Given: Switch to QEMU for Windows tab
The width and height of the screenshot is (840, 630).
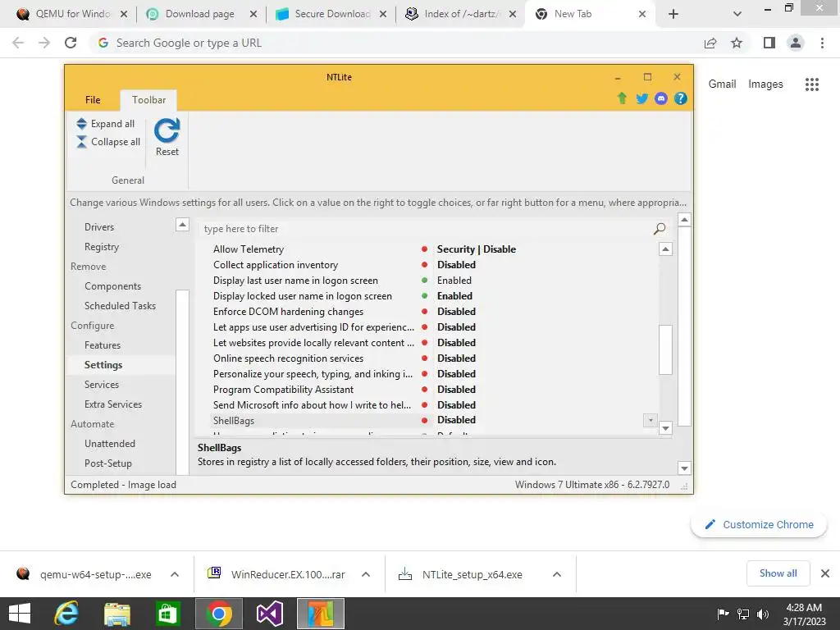Looking at the screenshot, I should click(x=72, y=14).
